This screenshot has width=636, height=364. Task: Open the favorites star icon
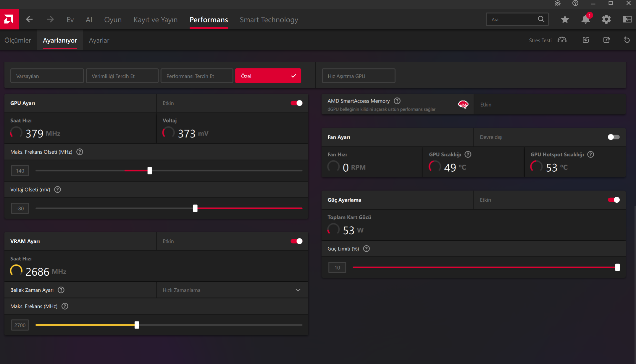pos(565,19)
